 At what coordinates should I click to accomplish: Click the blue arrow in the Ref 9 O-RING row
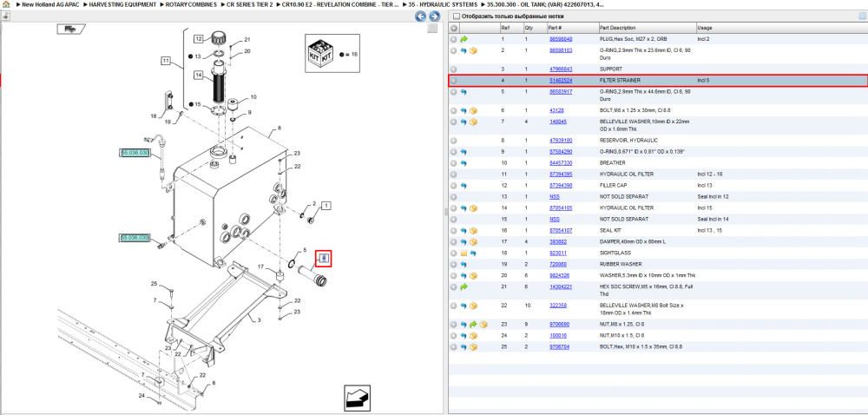pos(464,152)
